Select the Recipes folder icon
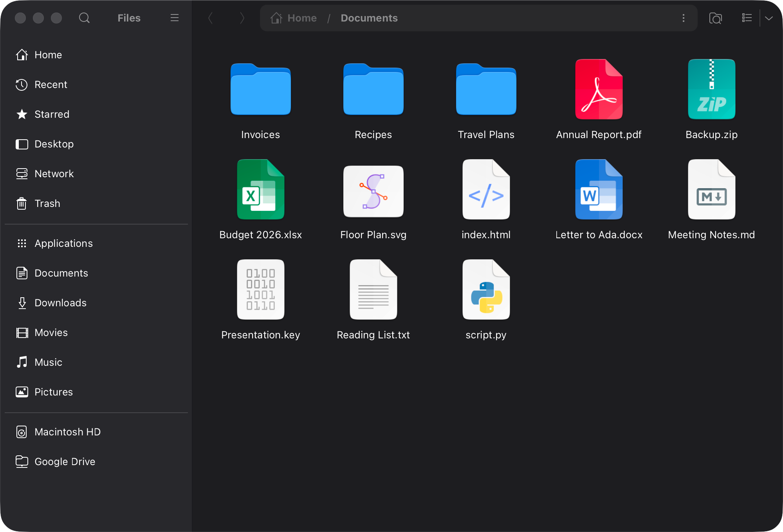783x532 pixels. coord(373,89)
